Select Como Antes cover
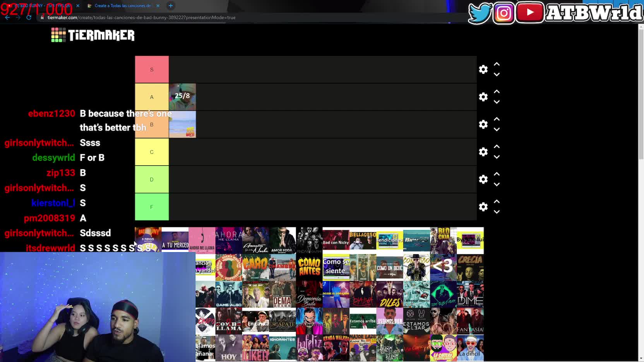 309,268
